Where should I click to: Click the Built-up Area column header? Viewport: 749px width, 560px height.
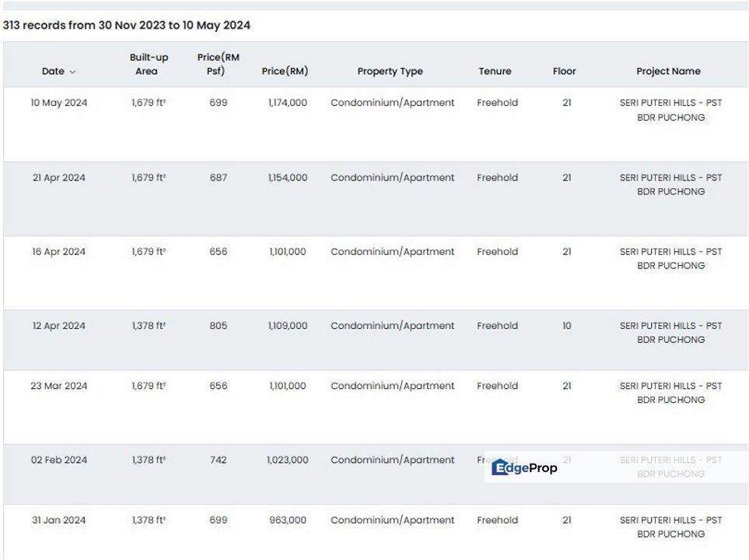point(149,64)
